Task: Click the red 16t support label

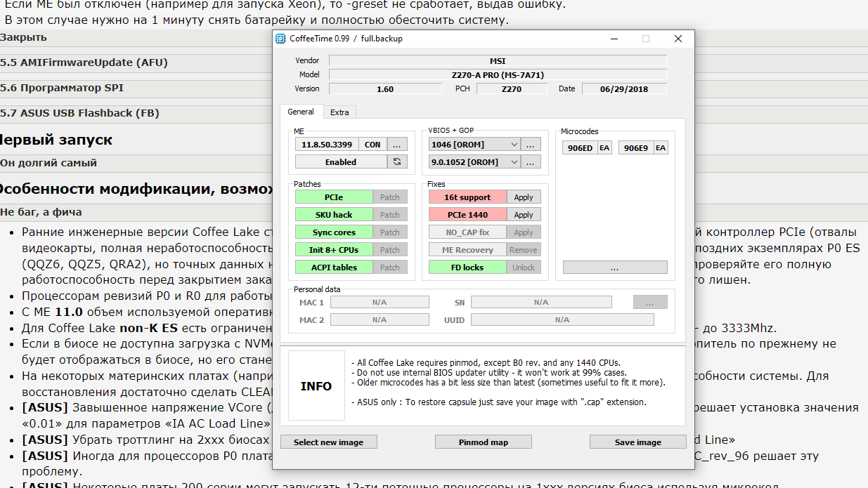Action: coord(467,197)
